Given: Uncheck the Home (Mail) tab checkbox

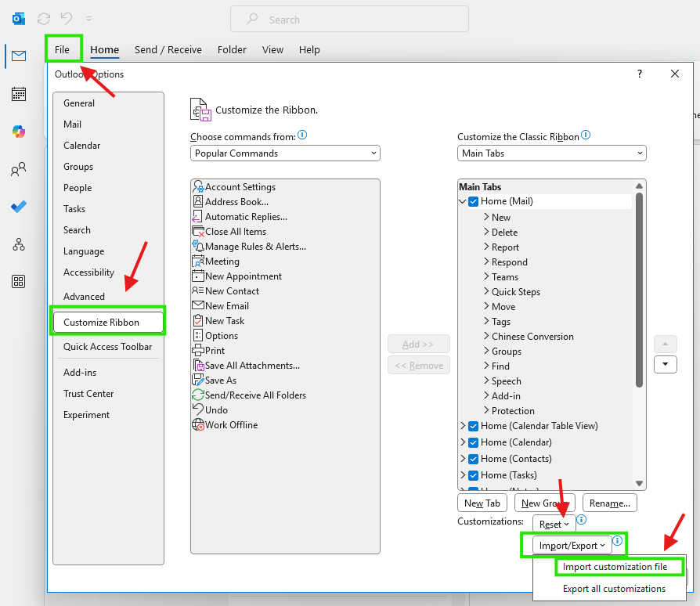Looking at the screenshot, I should [473, 202].
